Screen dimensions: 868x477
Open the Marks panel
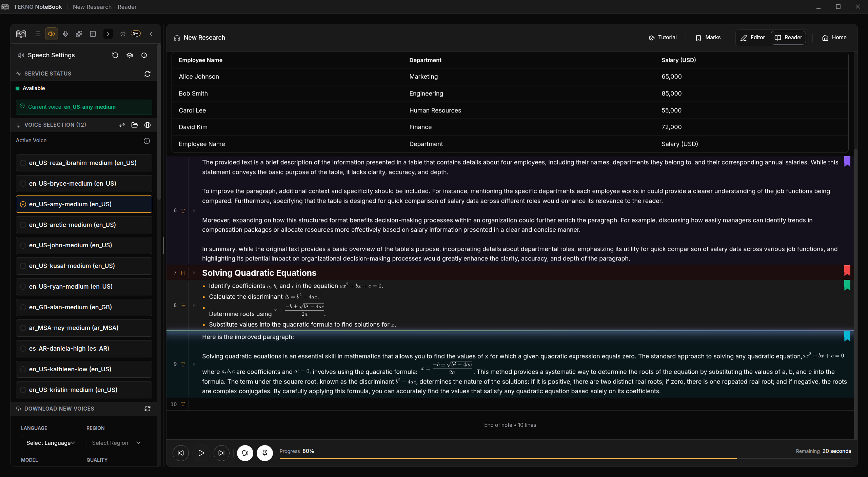pos(708,38)
